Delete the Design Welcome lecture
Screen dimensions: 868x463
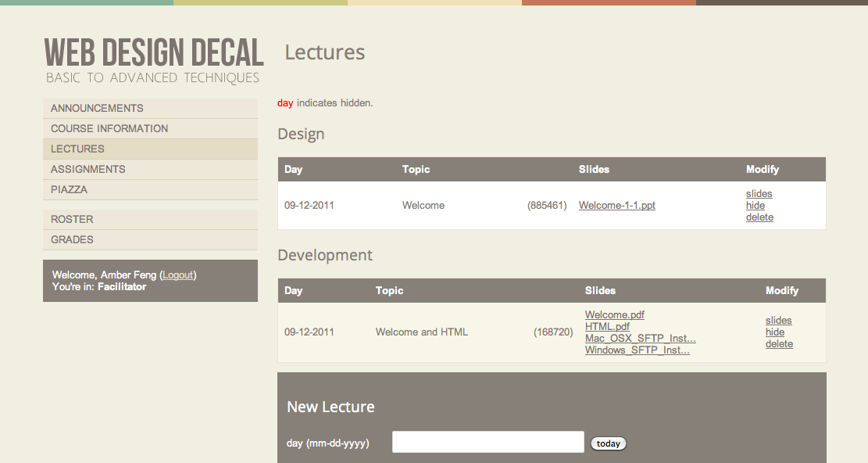[x=759, y=217]
